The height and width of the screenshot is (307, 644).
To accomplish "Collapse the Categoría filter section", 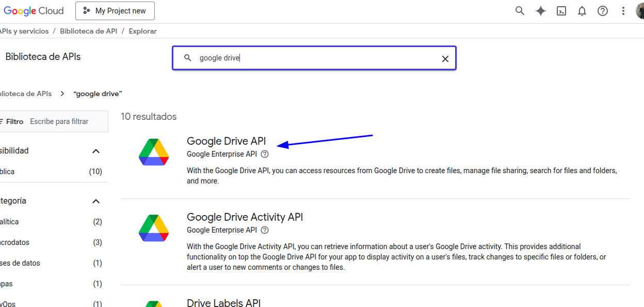I will coord(95,201).
